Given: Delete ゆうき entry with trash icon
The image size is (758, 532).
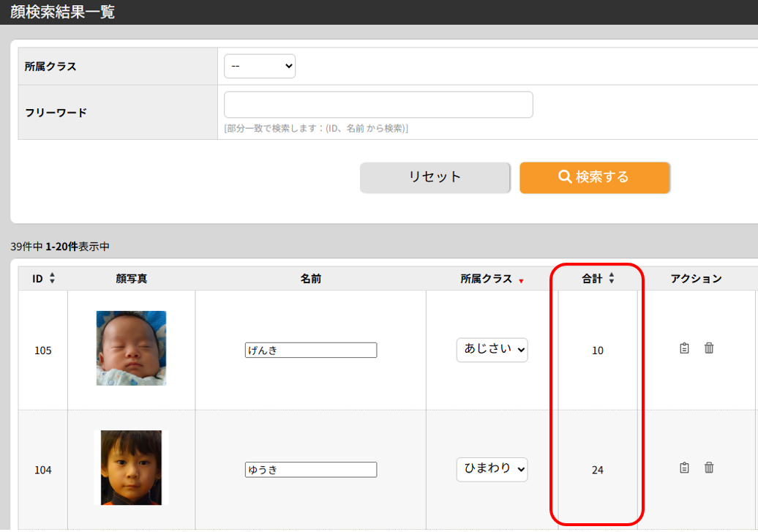Looking at the screenshot, I should coord(709,468).
